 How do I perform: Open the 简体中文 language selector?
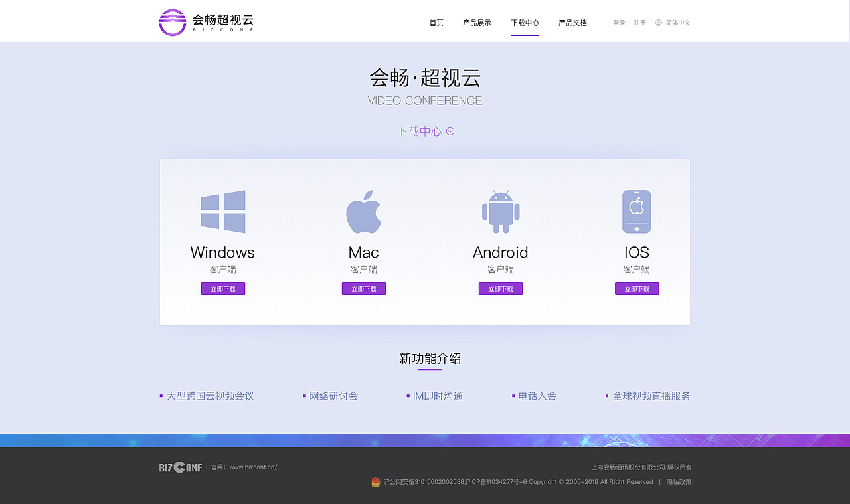click(678, 23)
